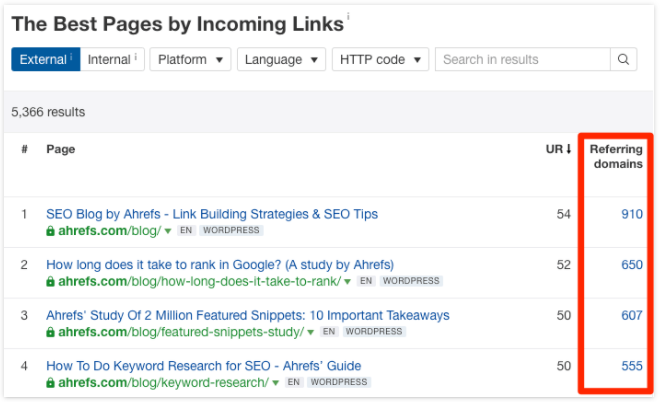Open SEO Blog by Ahrefs page link
Image resolution: width=661 pixels, height=402 pixels.
(212, 214)
